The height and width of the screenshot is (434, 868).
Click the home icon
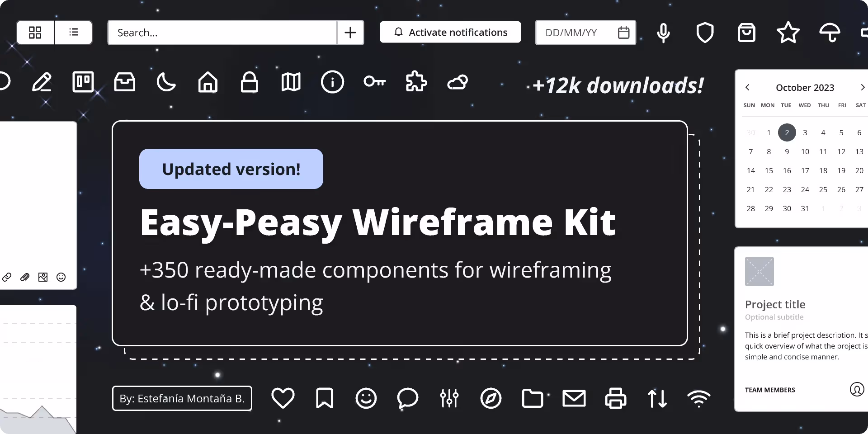point(208,82)
